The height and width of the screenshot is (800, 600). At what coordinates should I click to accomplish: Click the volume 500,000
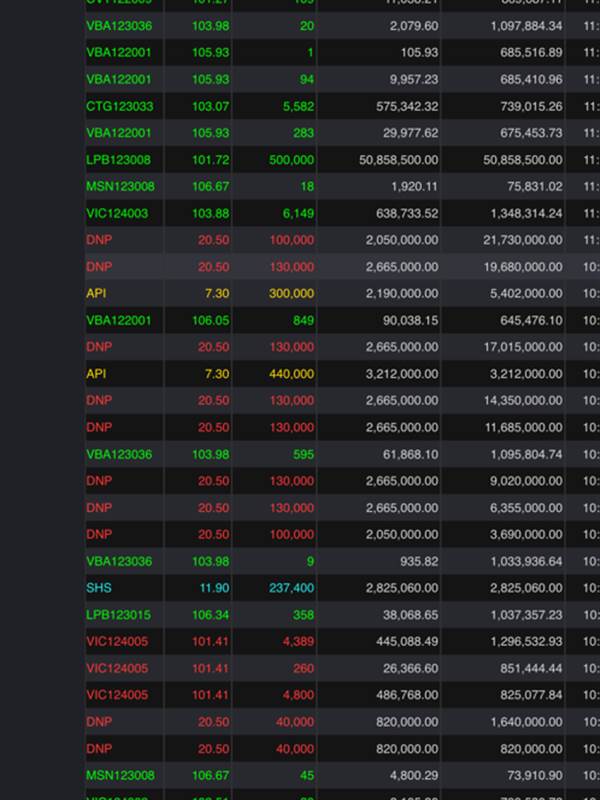coord(292,160)
